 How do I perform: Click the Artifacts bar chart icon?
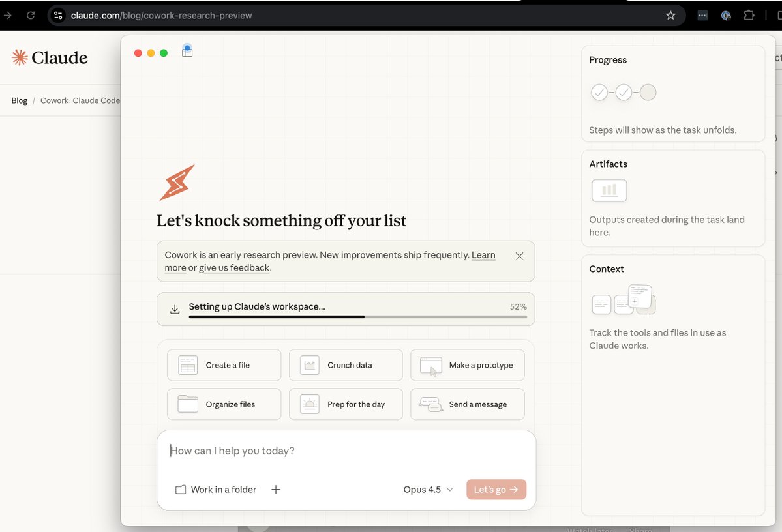(x=609, y=190)
